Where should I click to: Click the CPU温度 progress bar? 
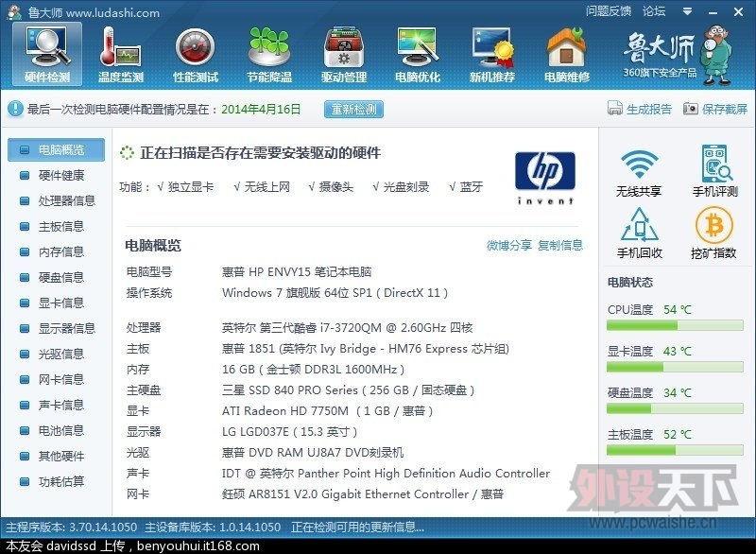(x=675, y=326)
